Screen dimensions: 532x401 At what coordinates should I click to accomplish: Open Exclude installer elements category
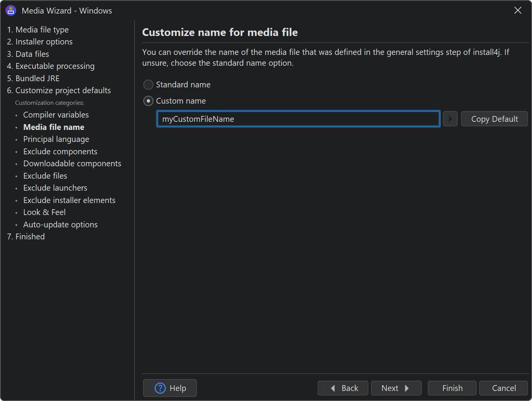[x=69, y=200]
